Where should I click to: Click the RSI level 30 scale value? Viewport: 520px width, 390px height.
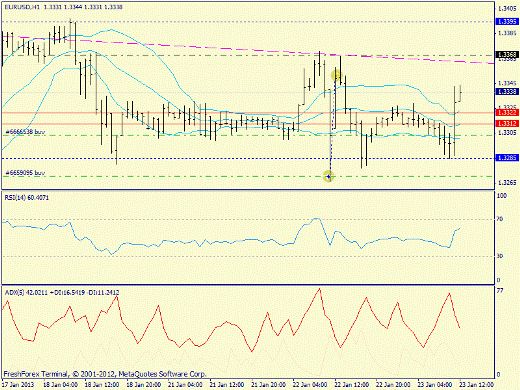pyautogui.click(x=500, y=256)
